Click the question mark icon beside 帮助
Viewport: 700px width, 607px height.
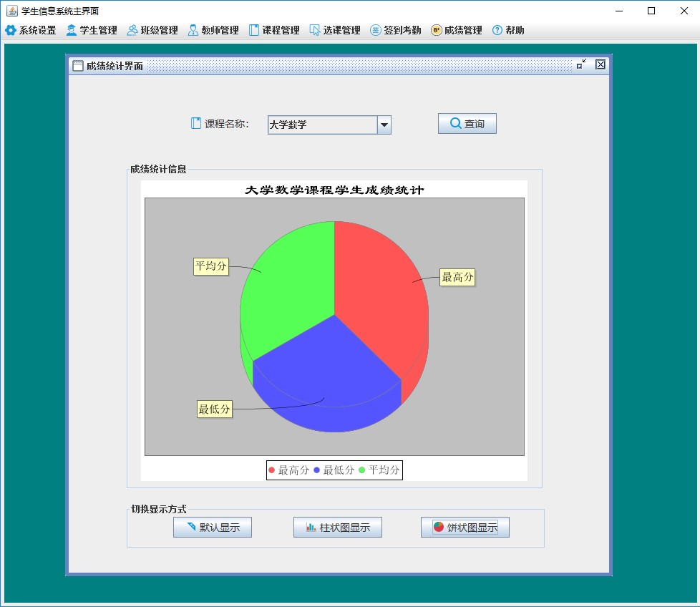point(497,30)
